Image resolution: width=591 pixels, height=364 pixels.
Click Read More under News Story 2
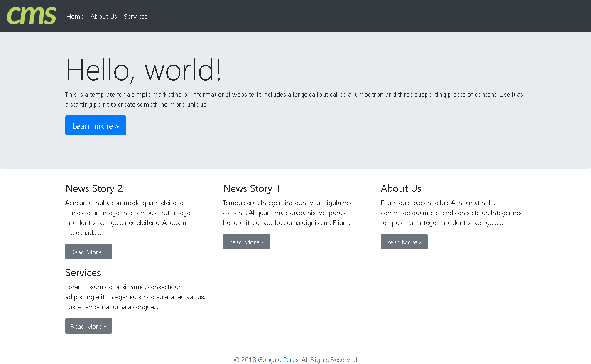[x=88, y=252]
